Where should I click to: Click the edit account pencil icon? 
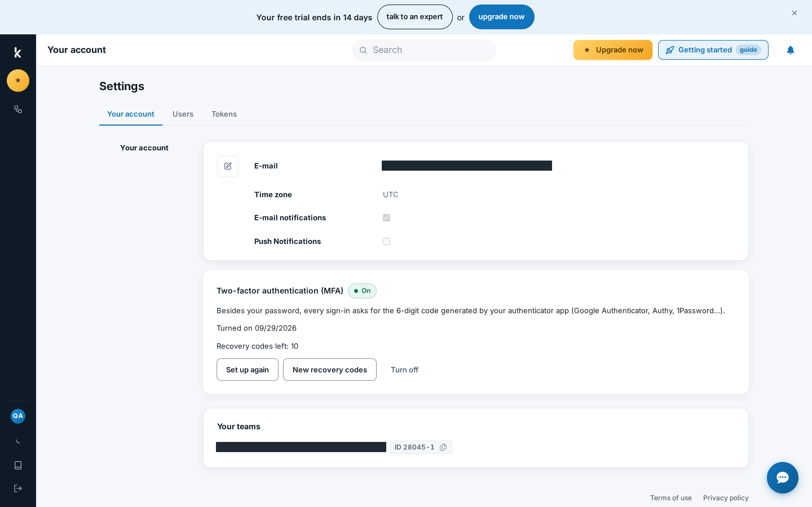tap(228, 166)
